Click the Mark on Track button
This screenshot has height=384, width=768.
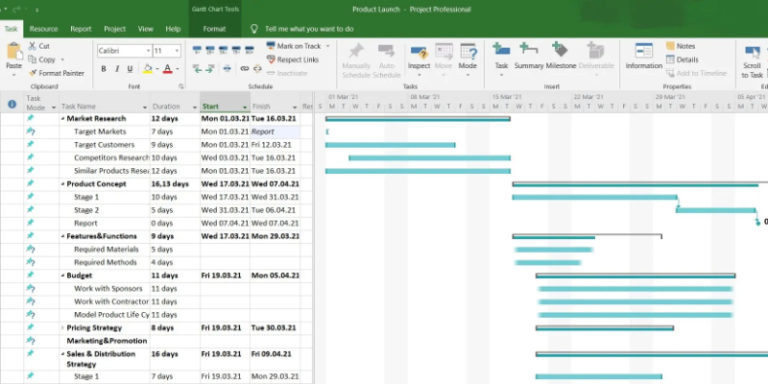[x=294, y=46]
